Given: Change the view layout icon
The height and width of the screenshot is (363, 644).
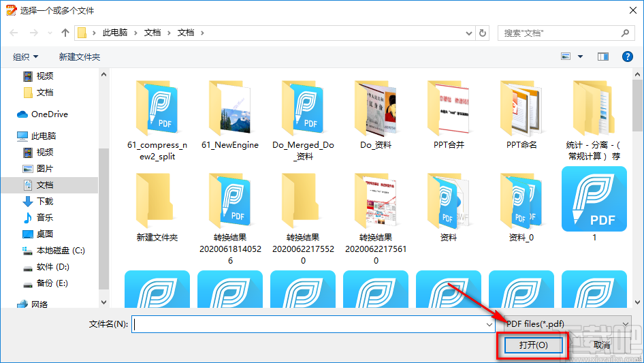Looking at the screenshot, I should [566, 57].
